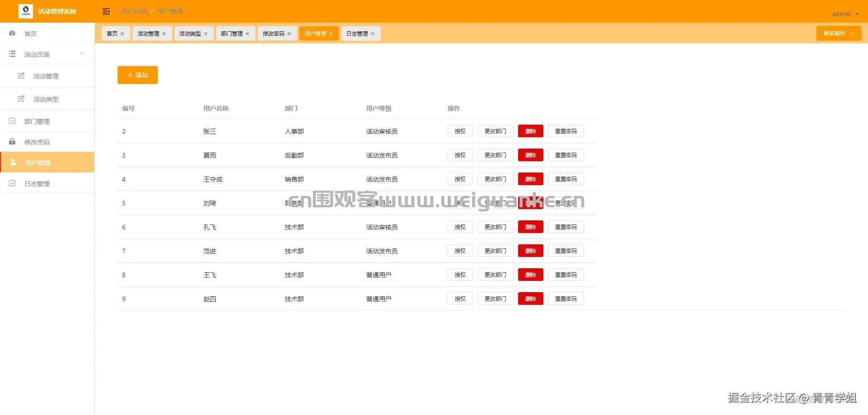Viewport: 868px width, 415px height.
Task: Click the 添加 button
Action: tap(137, 75)
